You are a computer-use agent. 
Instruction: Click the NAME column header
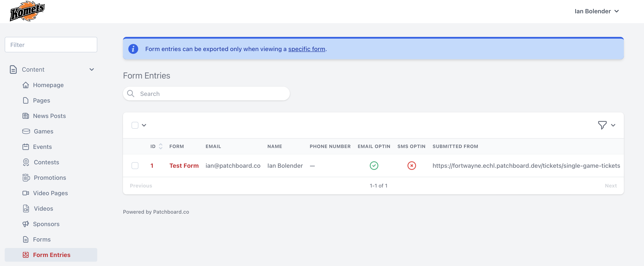click(275, 146)
